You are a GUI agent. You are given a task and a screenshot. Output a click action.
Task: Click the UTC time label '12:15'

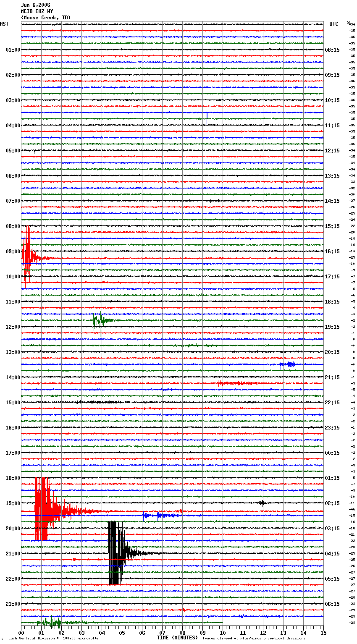click(x=332, y=151)
